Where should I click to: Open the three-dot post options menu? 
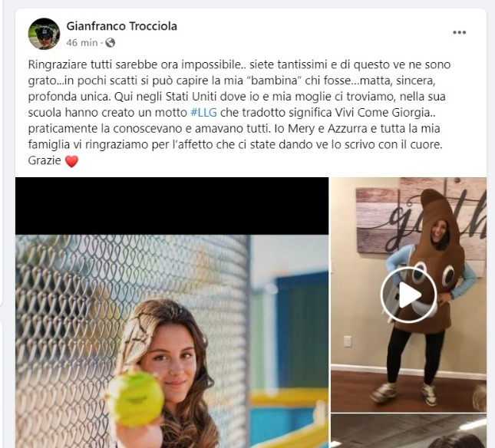coord(459,32)
